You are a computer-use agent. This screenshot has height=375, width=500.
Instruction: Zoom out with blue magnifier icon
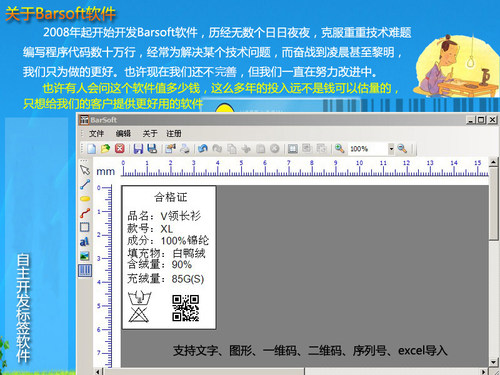coord(402,148)
